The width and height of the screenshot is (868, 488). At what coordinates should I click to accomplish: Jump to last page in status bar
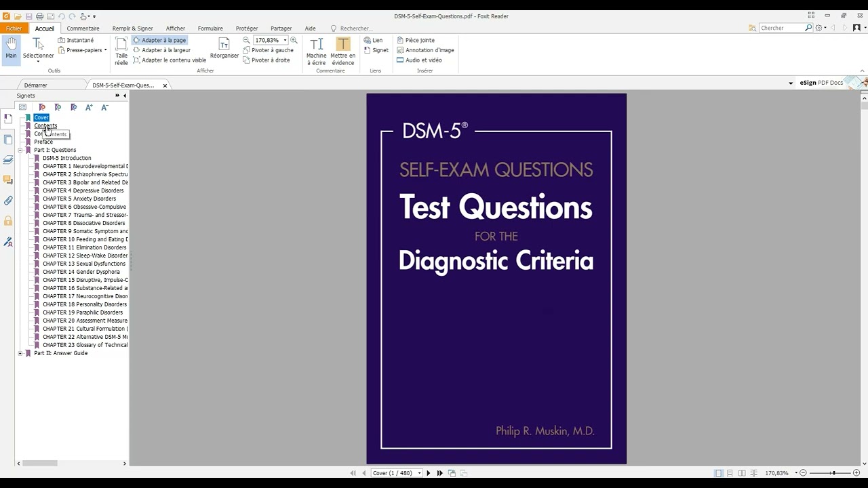pyautogui.click(x=439, y=473)
